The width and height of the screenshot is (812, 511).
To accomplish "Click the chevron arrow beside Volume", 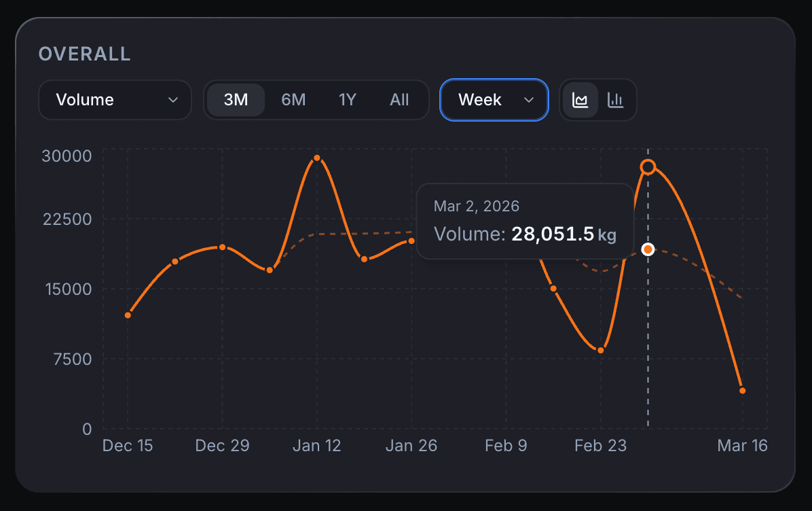I will pos(173,100).
